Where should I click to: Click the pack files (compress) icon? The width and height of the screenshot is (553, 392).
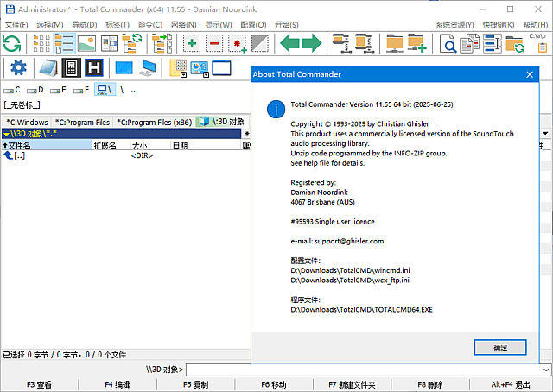click(340, 44)
